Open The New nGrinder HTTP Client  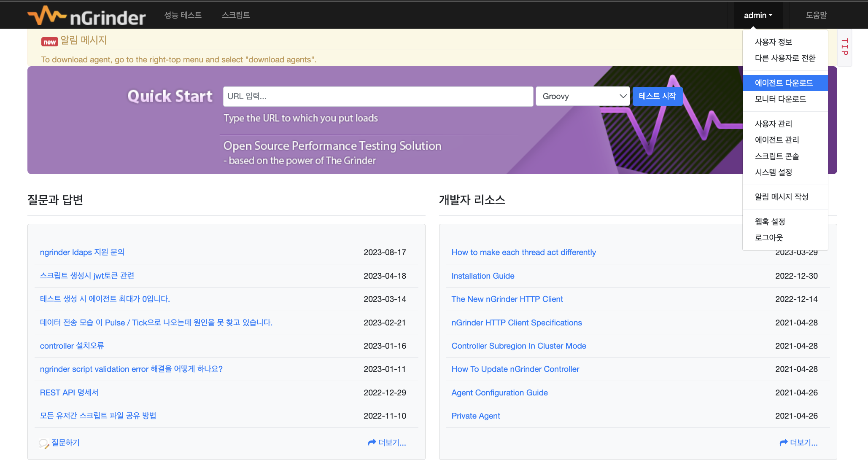point(507,299)
